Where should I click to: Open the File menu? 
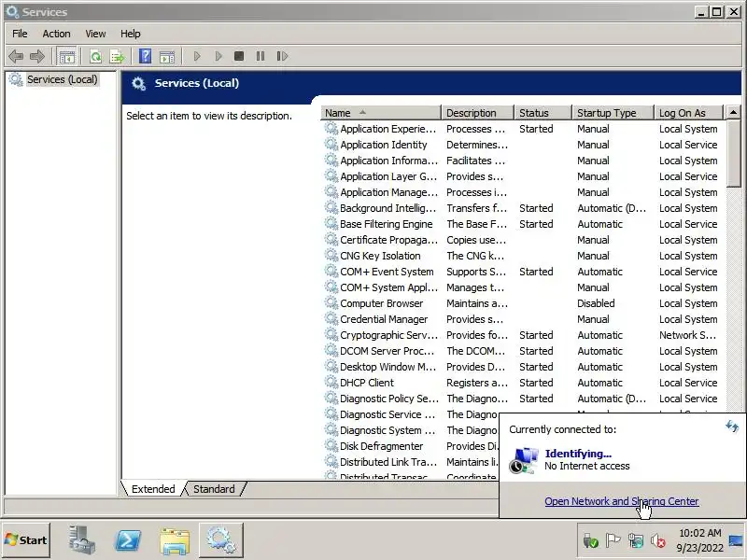point(20,34)
